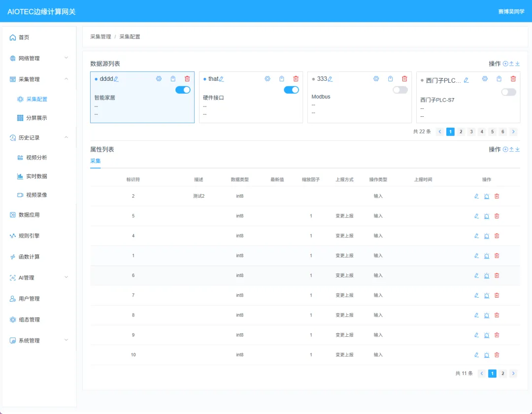Screen dimensions: 532x414
Task: Delete the dddd data source
Action: click(187, 79)
